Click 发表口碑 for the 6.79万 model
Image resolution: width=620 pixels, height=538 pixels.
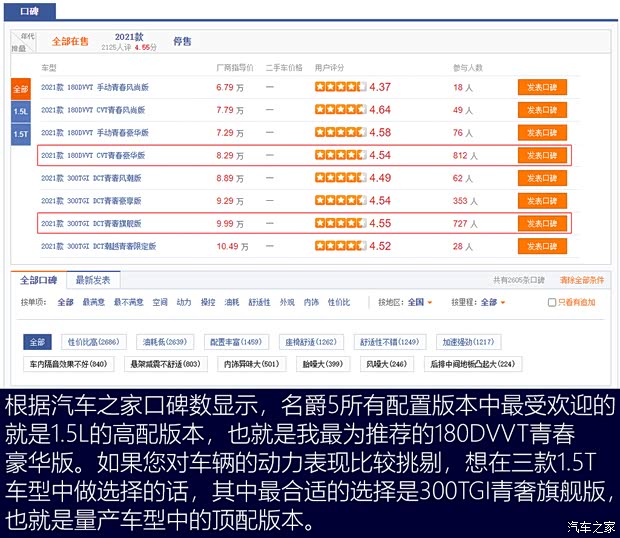point(542,87)
